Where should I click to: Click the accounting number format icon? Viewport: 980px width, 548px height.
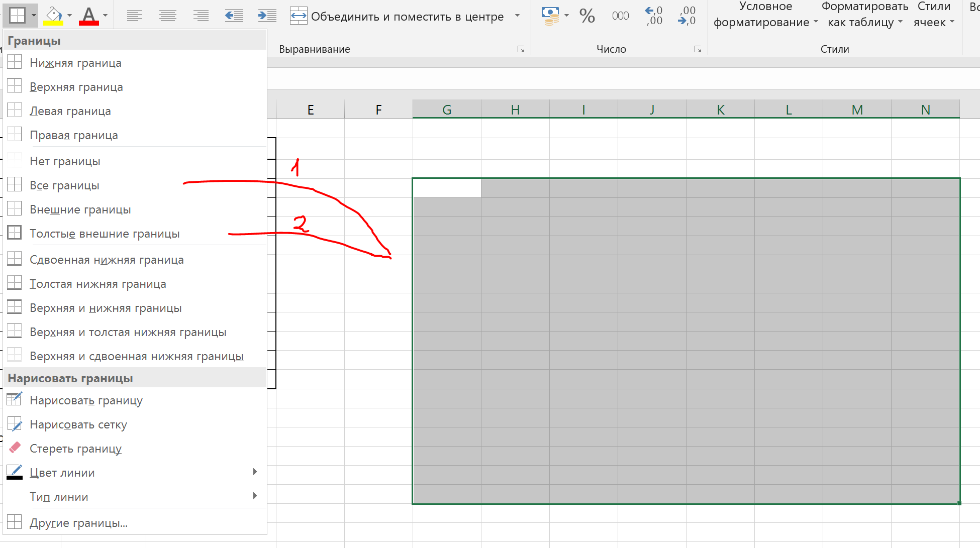550,16
